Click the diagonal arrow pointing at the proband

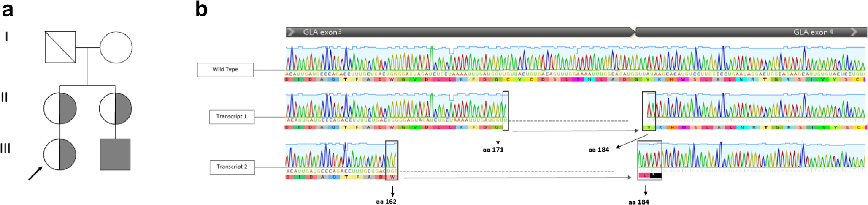coord(35,173)
